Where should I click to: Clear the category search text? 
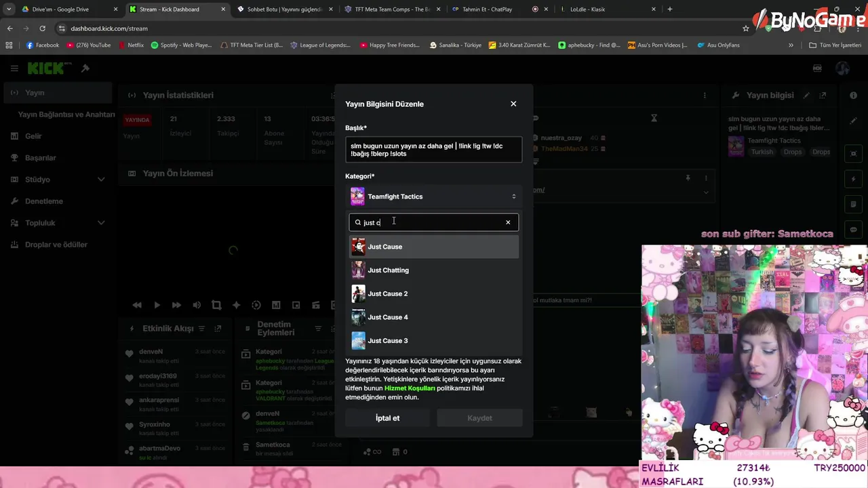[508, 222]
